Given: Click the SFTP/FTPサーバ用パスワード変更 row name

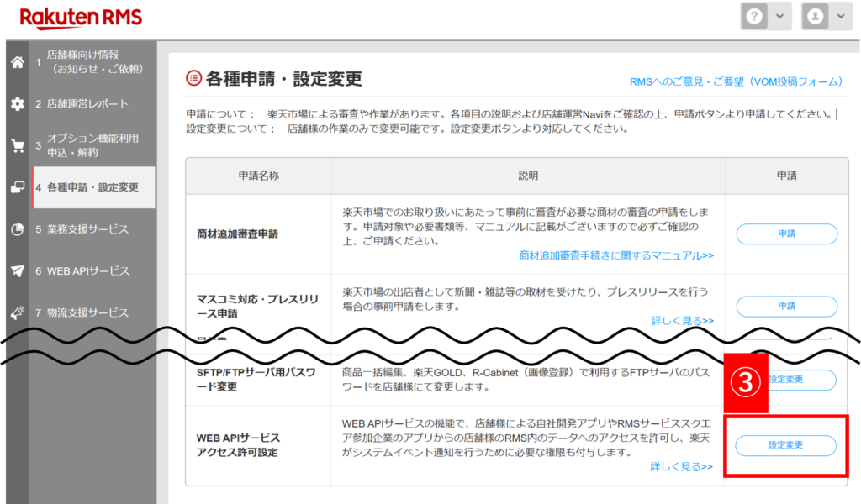Looking at the screenshot, I should 256,380.
